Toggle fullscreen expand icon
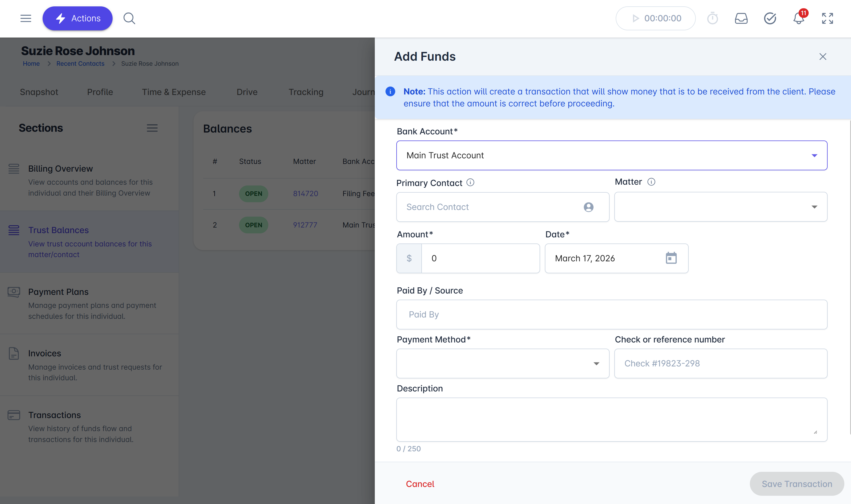Viewport: 851px width, 504px height. [827, 18]
